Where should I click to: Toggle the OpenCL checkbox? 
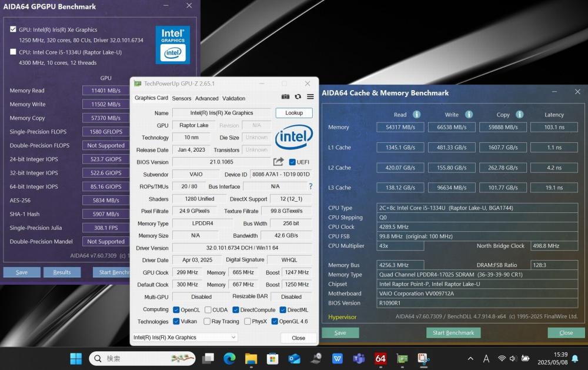pos(176,309)
